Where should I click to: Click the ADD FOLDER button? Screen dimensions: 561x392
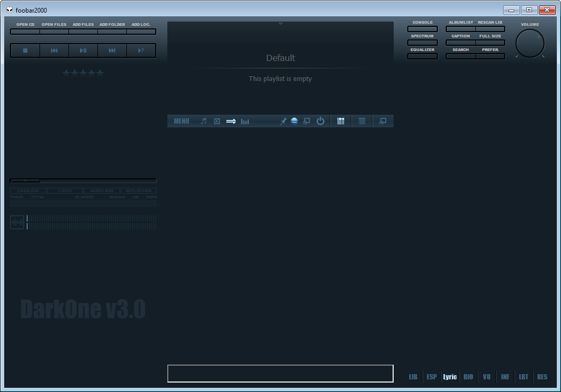[112, 32]
